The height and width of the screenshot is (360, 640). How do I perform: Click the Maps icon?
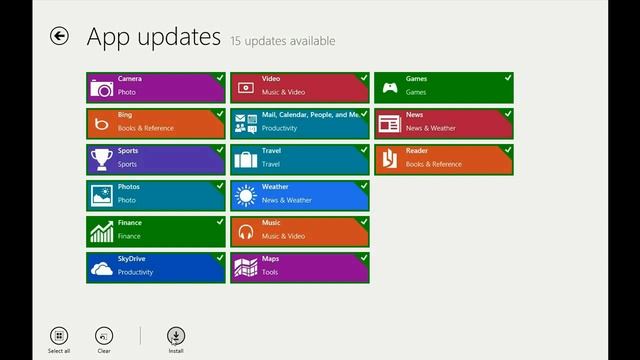tap(246, 268)
